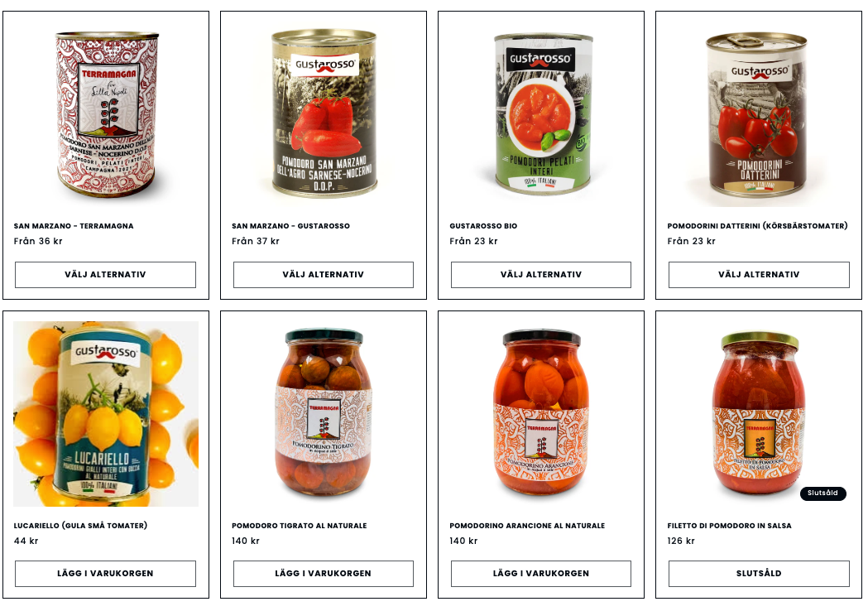868x616 pixels.
Task: Open the Filetto di Pomodoro in Salsa title
Action: [x=729, y=526]
